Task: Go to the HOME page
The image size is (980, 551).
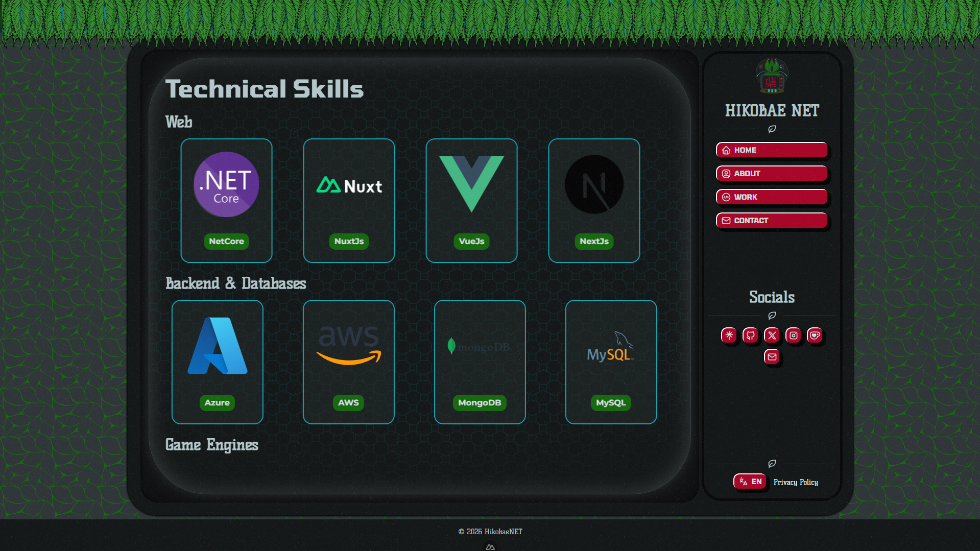Action: (x=771, y=150)
